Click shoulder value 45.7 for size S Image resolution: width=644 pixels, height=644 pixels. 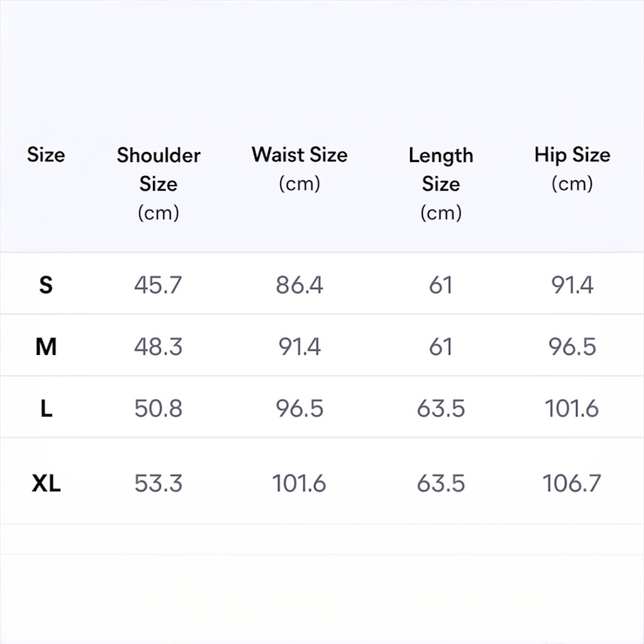tap(159, 284)
